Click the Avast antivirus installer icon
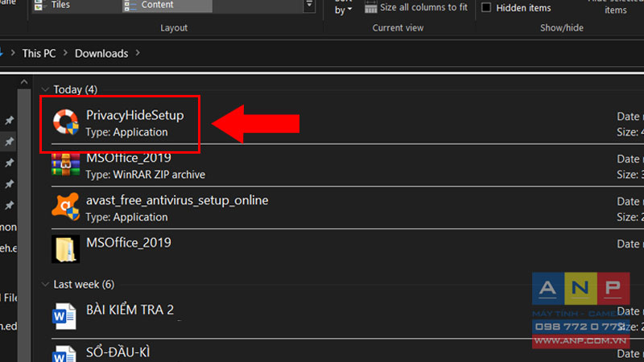The height and width of the screenshot is (362, 644). (x=66, y=207)
